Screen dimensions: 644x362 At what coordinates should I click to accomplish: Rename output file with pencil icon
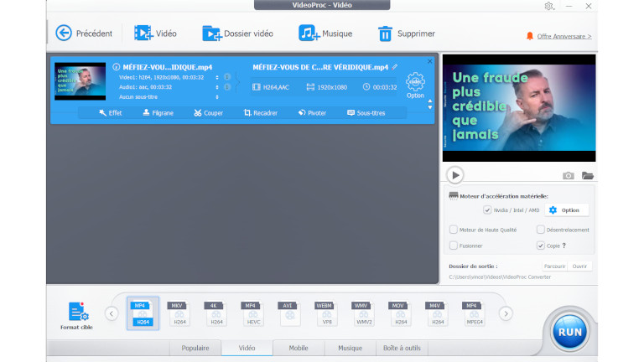[395, 66]
